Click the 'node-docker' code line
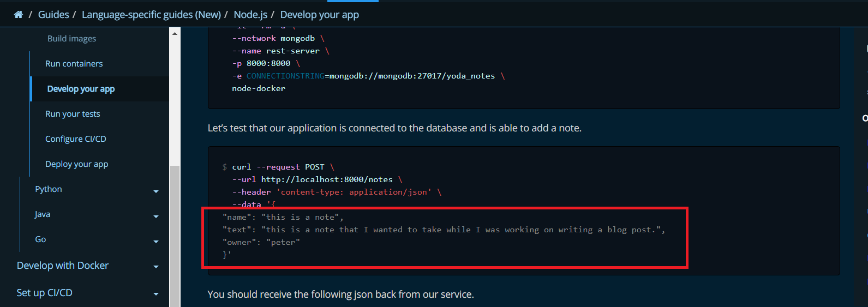Viewport: 868px width, 307px height. click(259, 88)
